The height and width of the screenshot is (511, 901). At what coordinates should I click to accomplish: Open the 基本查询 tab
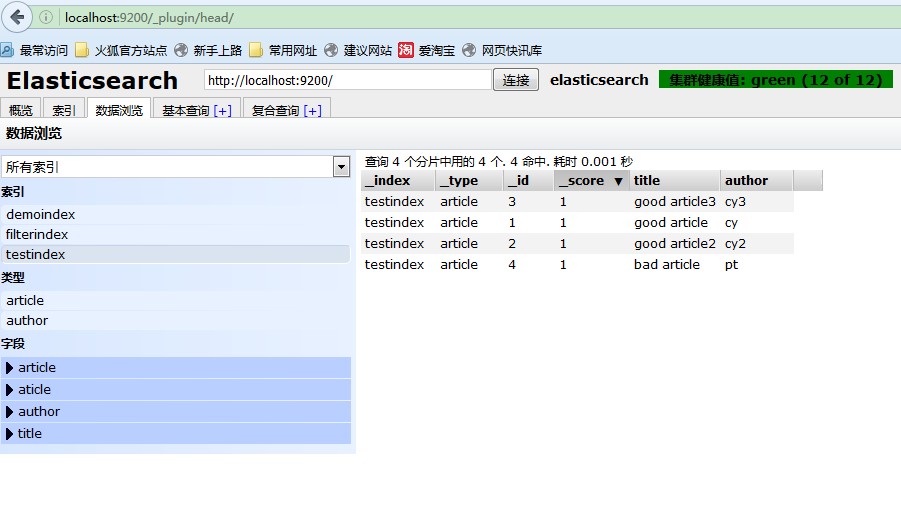click(x=186, y=110)
